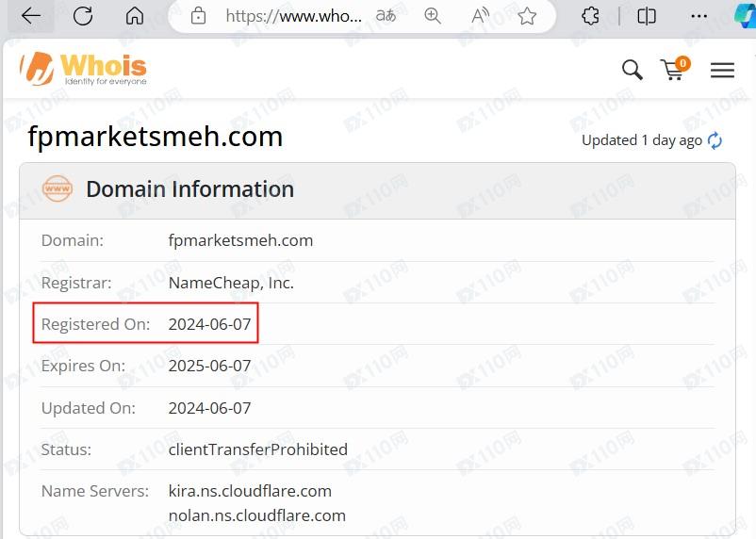Click the browser back arrow
The width and height of the screenshot is (756, 539).
(31, 16)
